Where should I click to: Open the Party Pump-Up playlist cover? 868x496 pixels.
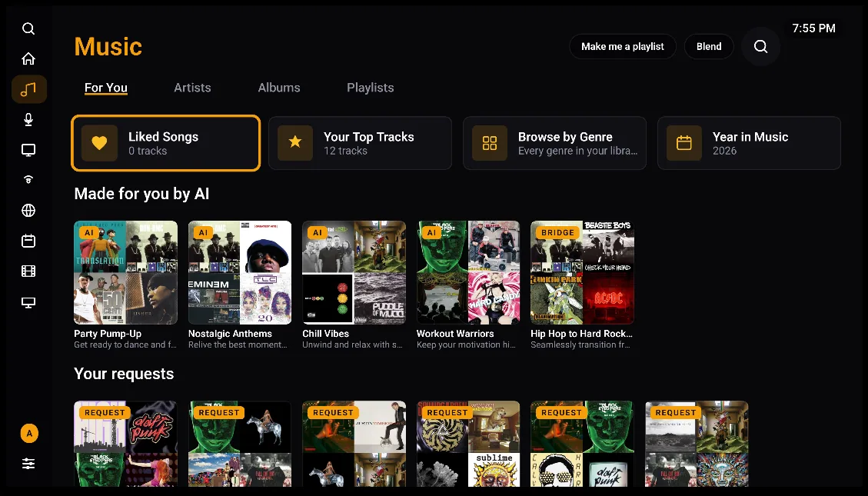(125, 272)
